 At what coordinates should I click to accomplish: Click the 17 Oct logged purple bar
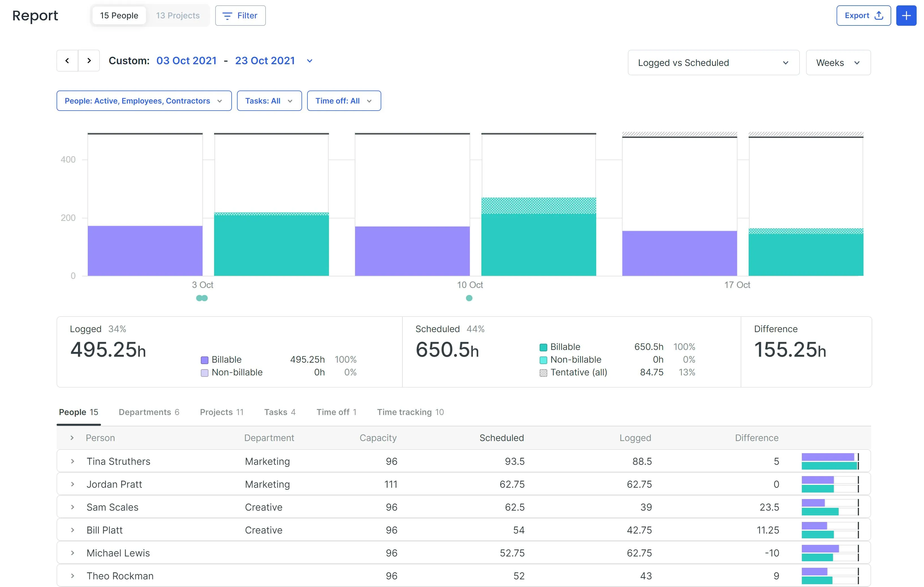tap(680, 253)
